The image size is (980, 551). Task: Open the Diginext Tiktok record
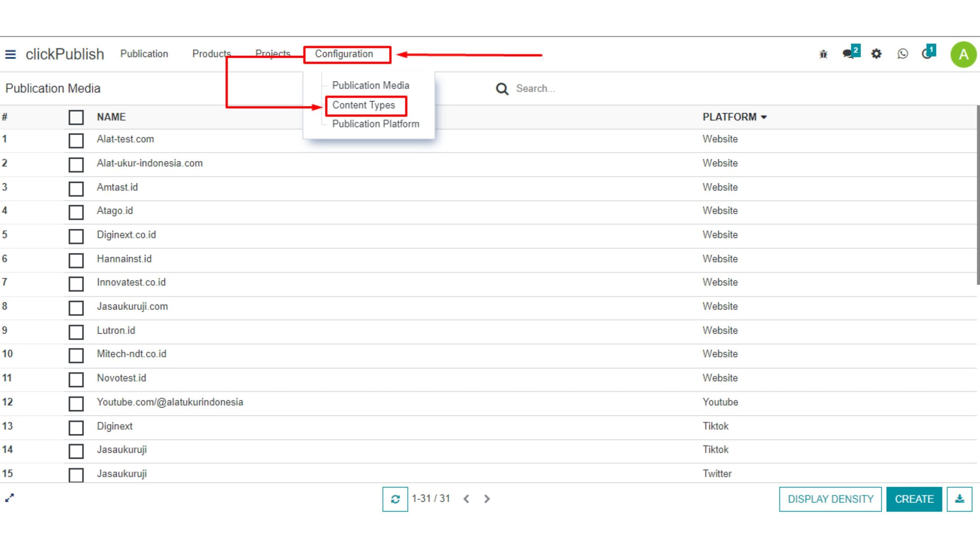[114, 426]
